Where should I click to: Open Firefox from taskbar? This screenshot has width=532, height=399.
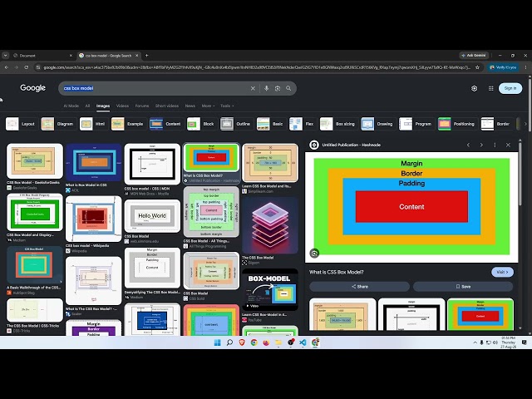click(x=266, y=342)
